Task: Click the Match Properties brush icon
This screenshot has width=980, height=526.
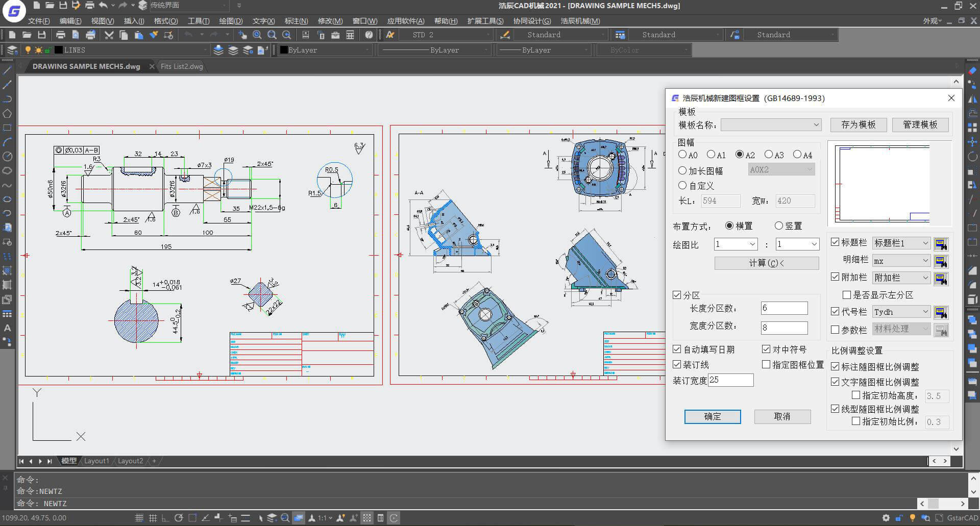Action: click(154, 35)
